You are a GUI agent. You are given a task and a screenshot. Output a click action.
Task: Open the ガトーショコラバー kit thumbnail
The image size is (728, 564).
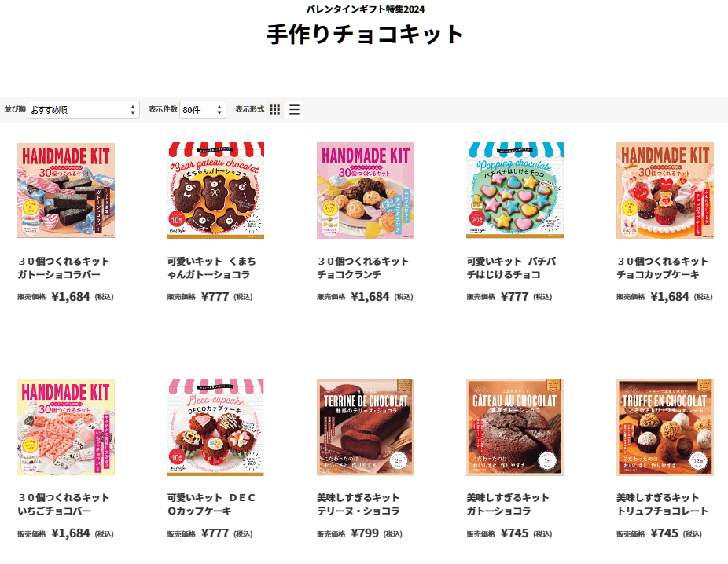(x=66, y=191)
